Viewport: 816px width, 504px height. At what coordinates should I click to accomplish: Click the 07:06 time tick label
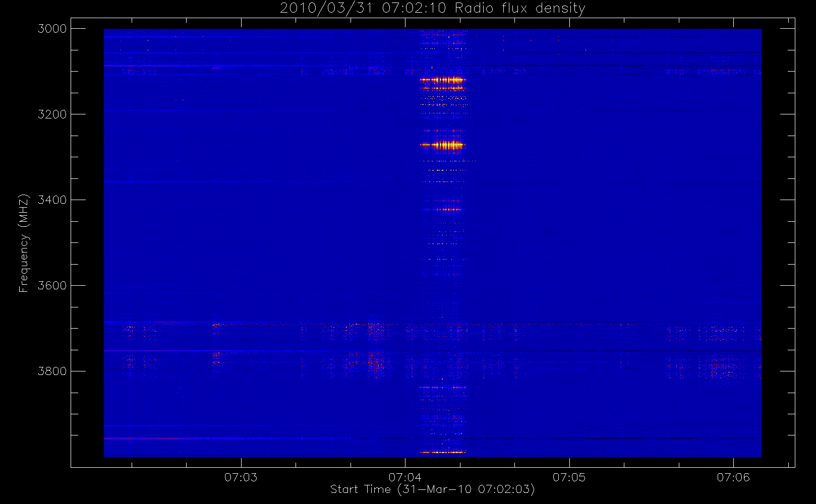coord(733,477)
